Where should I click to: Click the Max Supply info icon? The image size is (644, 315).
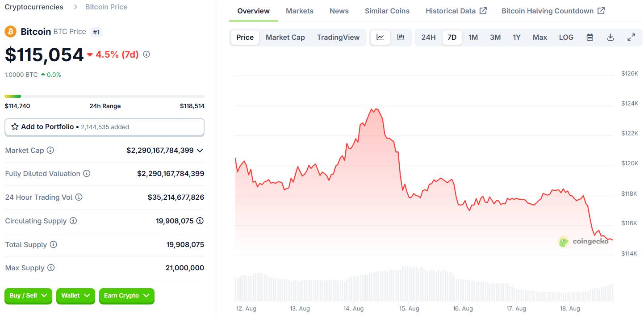51,268
